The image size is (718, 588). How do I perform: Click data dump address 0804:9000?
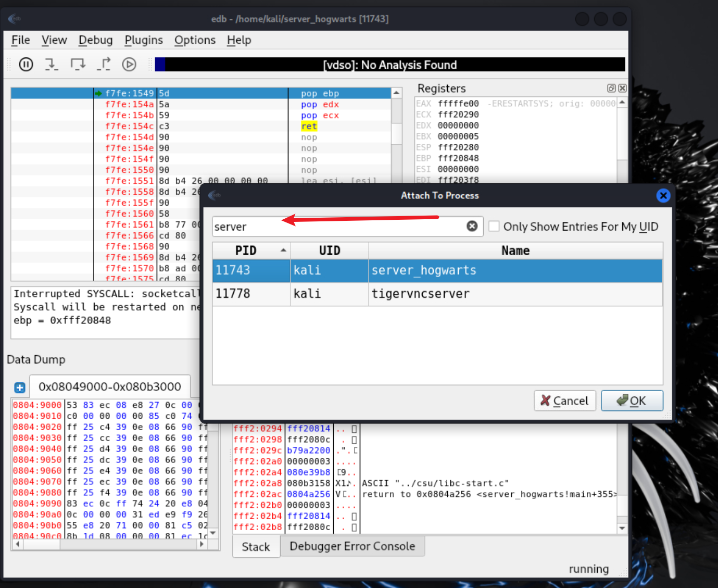point(37,405)
